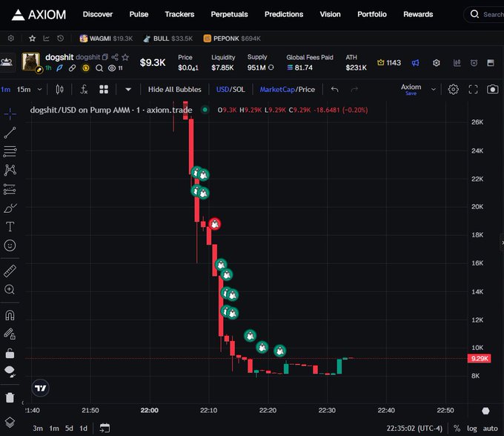Open the PEPONK token shortcut
Screen dimensions: 504x436
[x=232, y=39]
